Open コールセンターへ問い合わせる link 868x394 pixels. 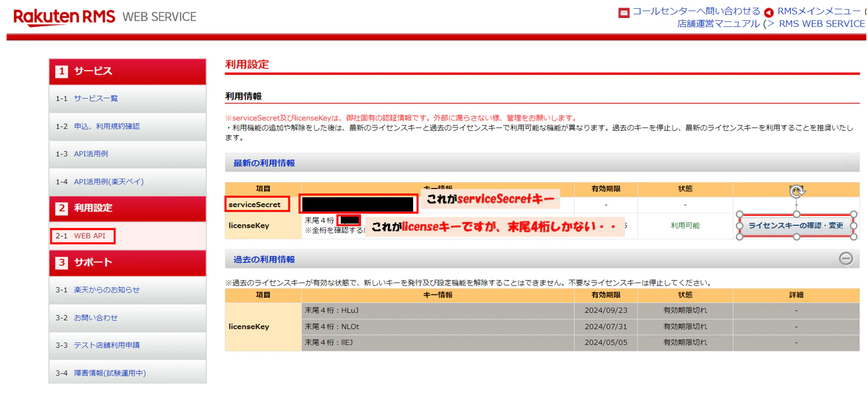tap(696, 11)
